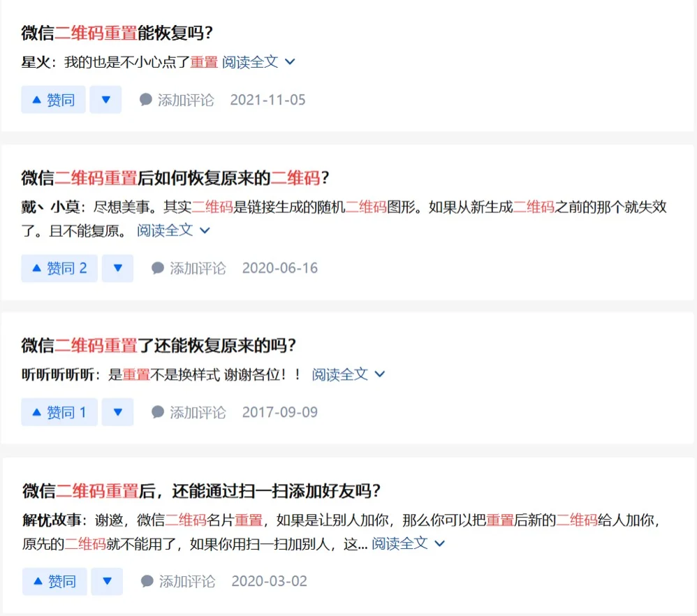Expand 阅读全文 in 解忧故事's answer
Image resolution: width=697 pixels, height=616 pixels.
point(408,543)
